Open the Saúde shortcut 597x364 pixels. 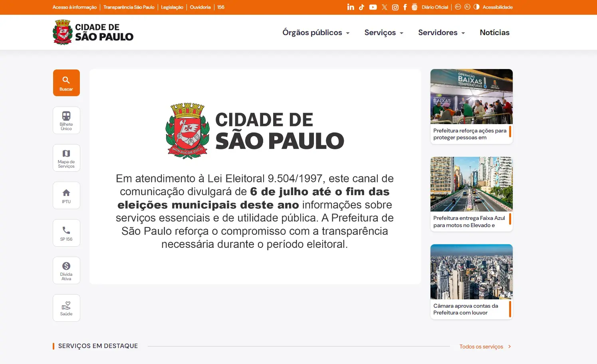point(66,308)
